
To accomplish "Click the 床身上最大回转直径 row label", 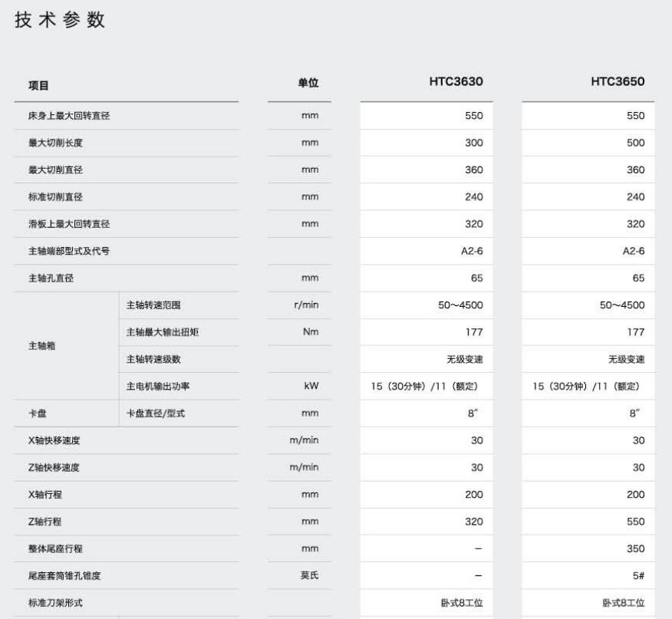I will [x=71, y=116].
